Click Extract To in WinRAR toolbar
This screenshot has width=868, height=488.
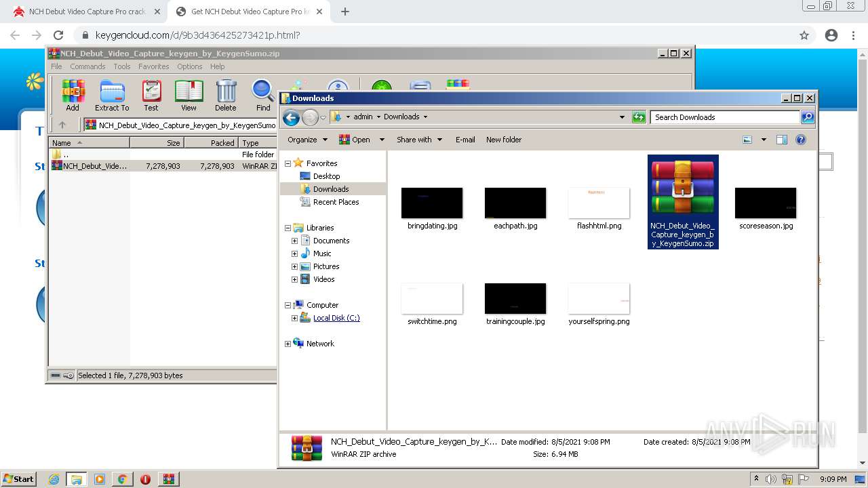(x=112, y=95)
